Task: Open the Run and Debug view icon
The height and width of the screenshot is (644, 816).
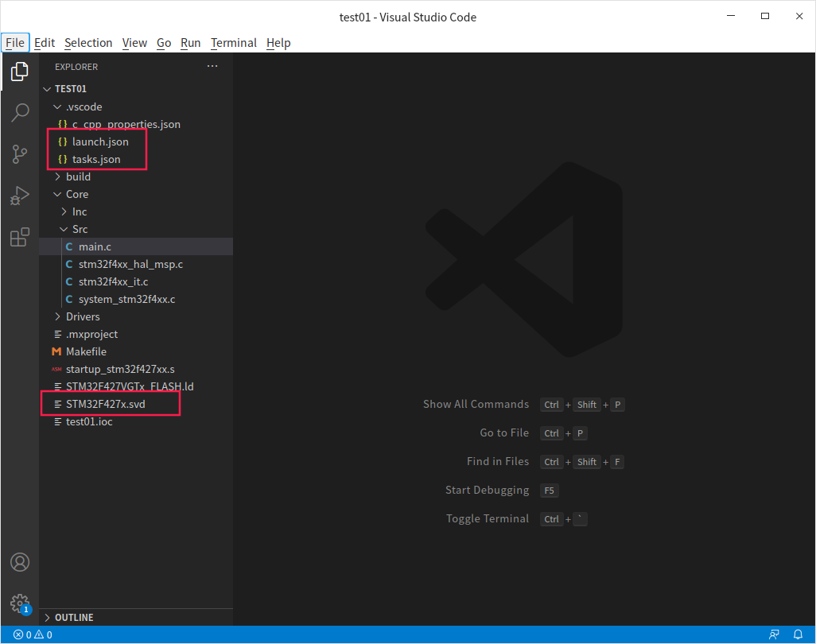Action: click(x=20, y=196)
